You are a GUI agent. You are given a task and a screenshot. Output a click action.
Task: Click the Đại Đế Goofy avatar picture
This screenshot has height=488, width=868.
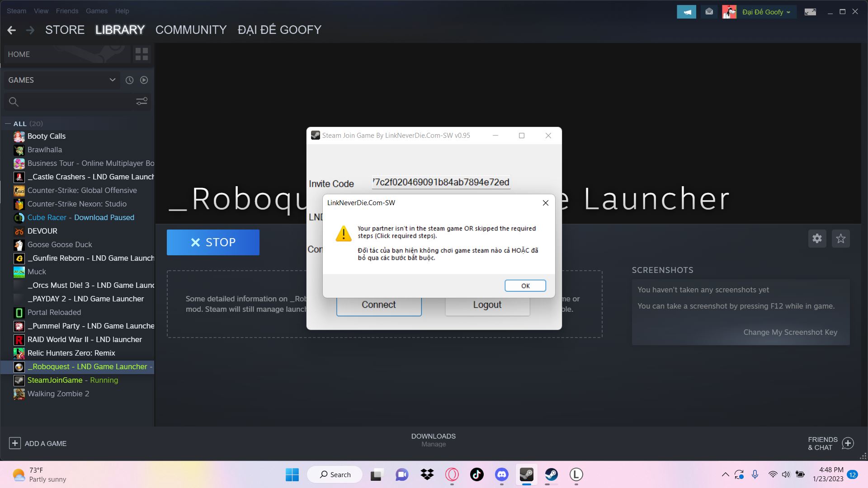point(729,12)
